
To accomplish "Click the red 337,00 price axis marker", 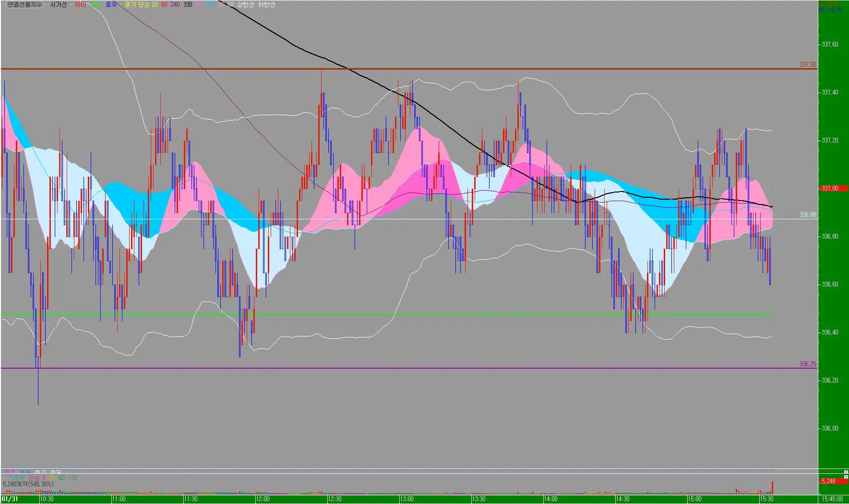I will coord(829,188).
